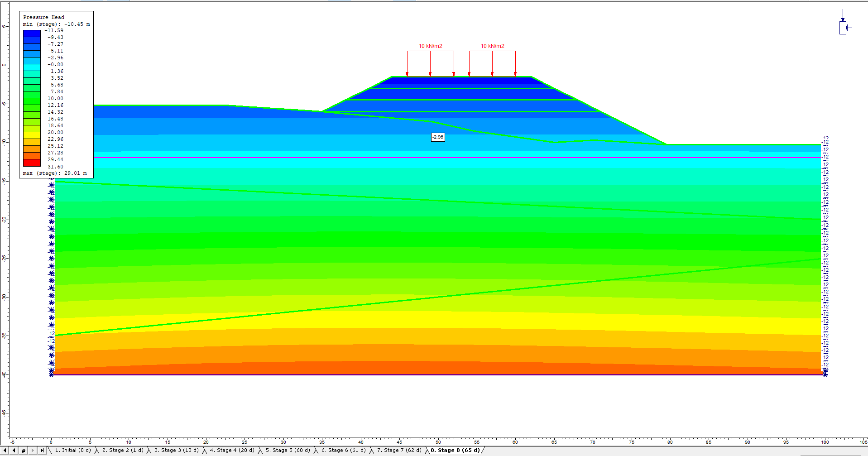Select the Stage 3 (10 d) tab
Image resolution: width=868 pixels, height=456 pixels.
176,450
